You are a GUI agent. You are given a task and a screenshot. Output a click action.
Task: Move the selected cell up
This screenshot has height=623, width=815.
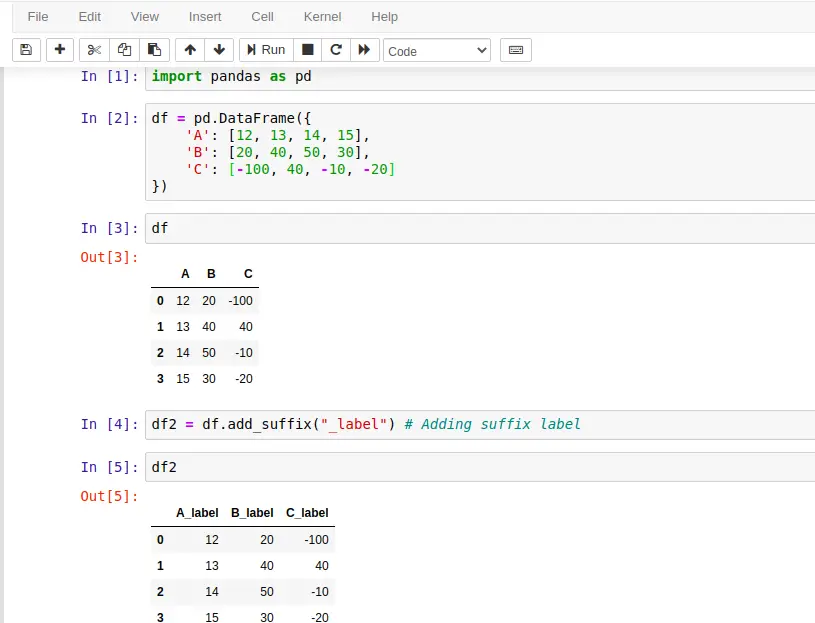(x=189, y=49)
